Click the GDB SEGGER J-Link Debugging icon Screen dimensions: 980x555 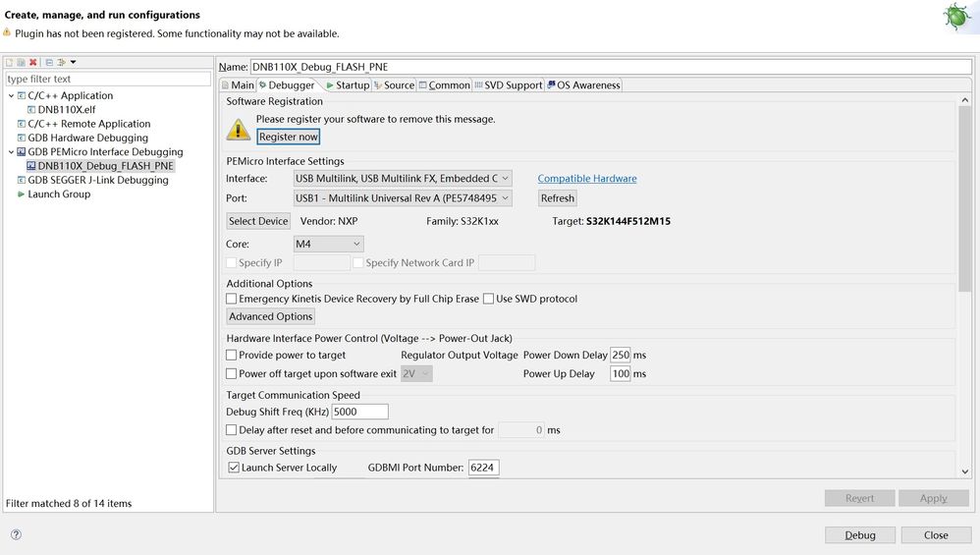(22, 180)
